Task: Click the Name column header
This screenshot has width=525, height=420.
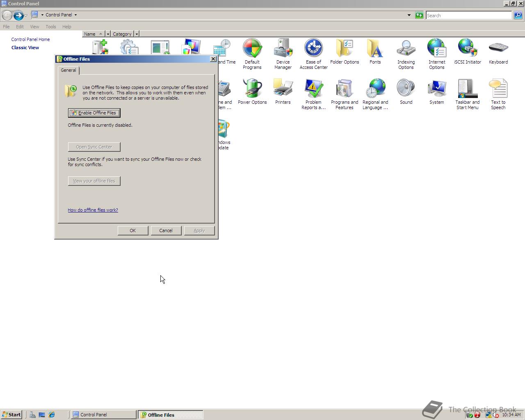Action: coord(94,34)
